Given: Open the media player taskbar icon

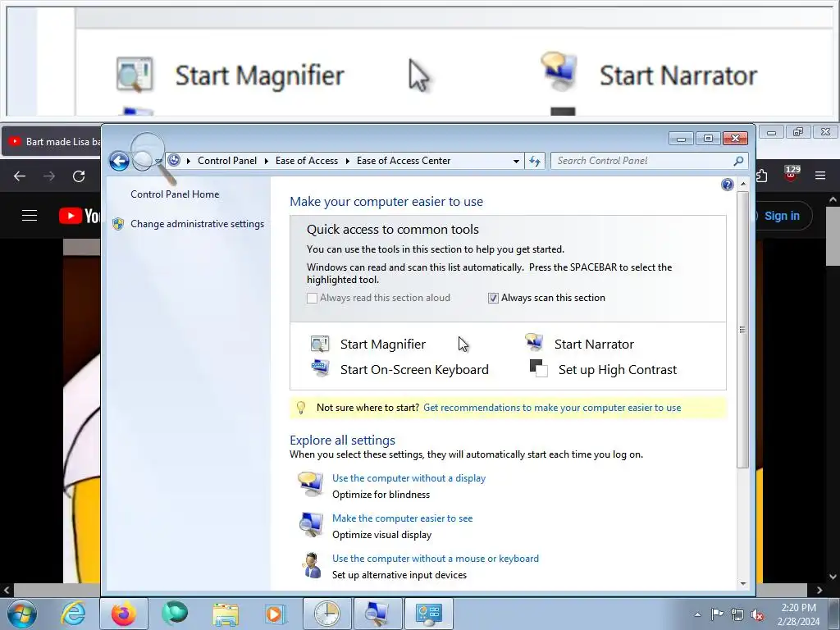Looking at the screenshot, I should click(x=276, y=614).
